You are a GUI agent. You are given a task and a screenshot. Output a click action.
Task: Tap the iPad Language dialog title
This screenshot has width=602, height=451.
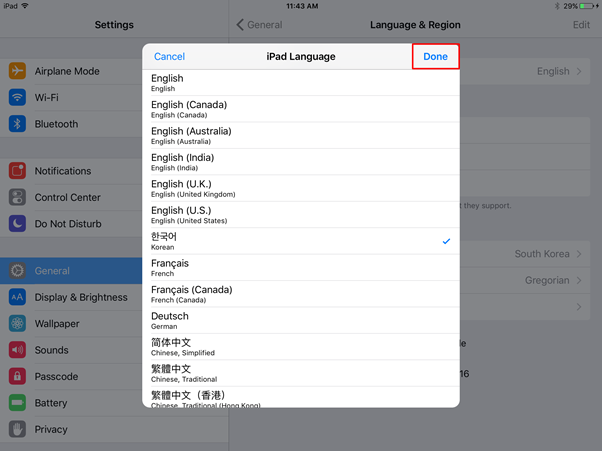click(x=301, y=56)
